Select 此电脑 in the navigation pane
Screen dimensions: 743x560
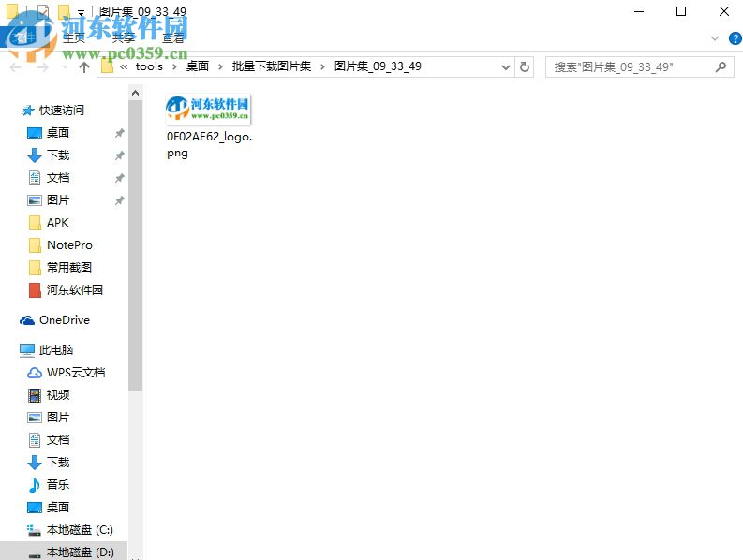56,350
